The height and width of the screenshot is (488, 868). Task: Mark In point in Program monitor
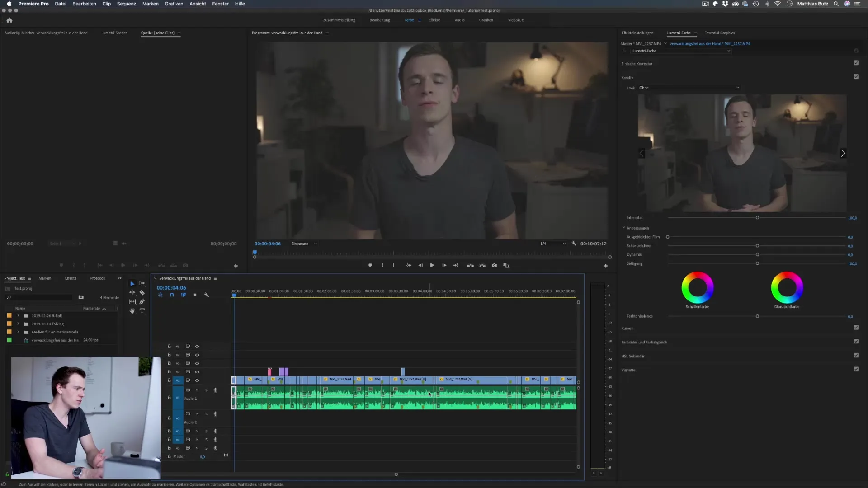pyautogui.click(x=382, y=265)
